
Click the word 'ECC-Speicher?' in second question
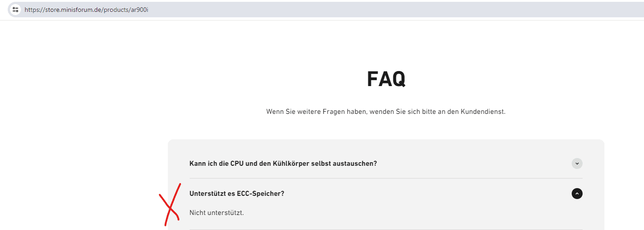(261, 194)
